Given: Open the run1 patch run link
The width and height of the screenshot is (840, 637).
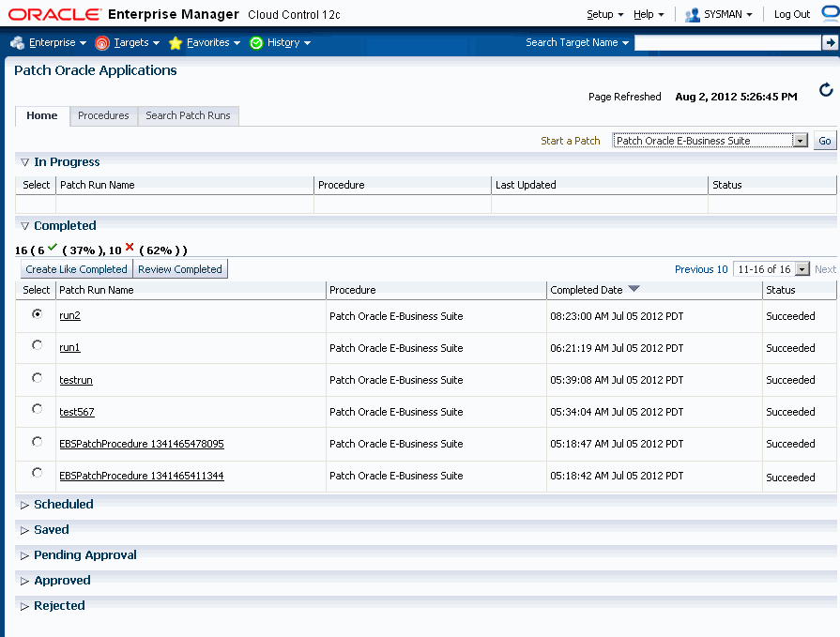Looking at the screenshot, I should pos(69,348).
